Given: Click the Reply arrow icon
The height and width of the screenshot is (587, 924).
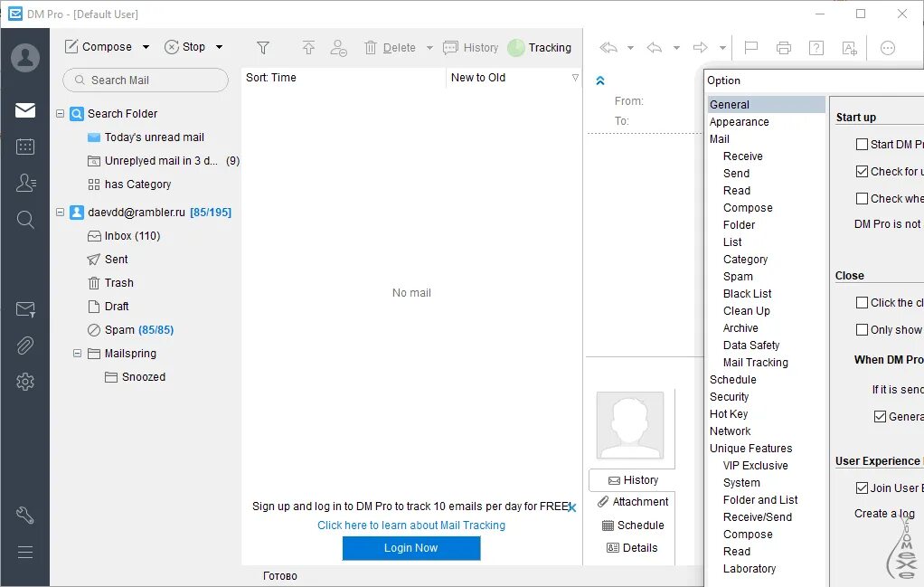Looking at the screenshot, I should point(654,48).
